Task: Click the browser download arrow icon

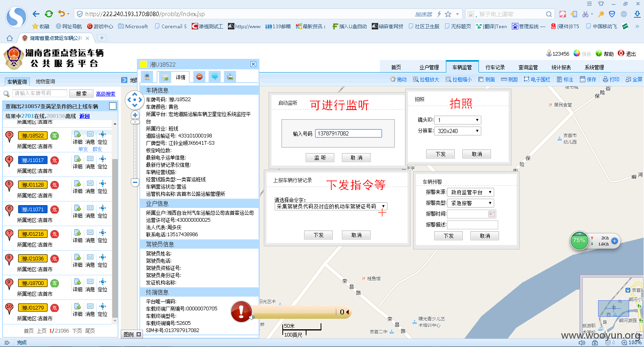Action: 637,14
